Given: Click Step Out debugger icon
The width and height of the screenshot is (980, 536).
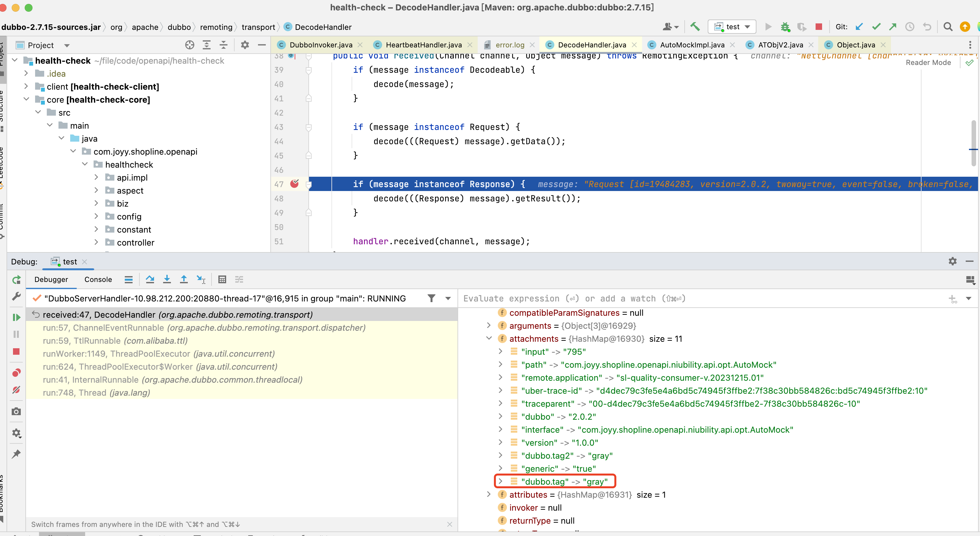Looking at the screenshot, I should pos(184,280).
